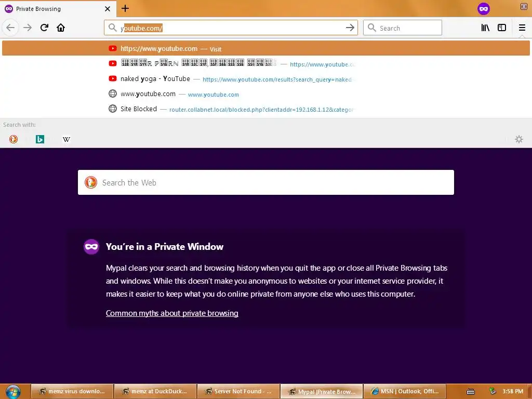Close the Private Browsing tab
The height and width of the screenshot is (399, 532).
tap(108, 9)
